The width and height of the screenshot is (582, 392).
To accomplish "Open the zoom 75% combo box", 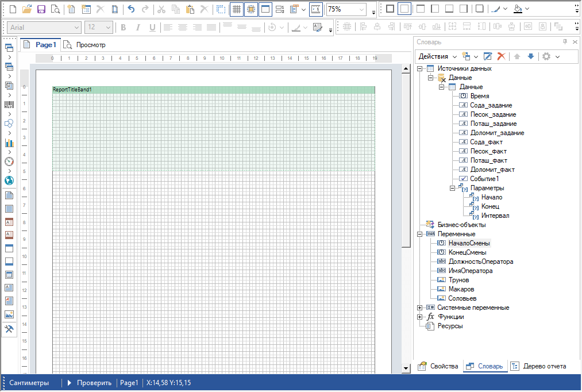I will point(346,9).
